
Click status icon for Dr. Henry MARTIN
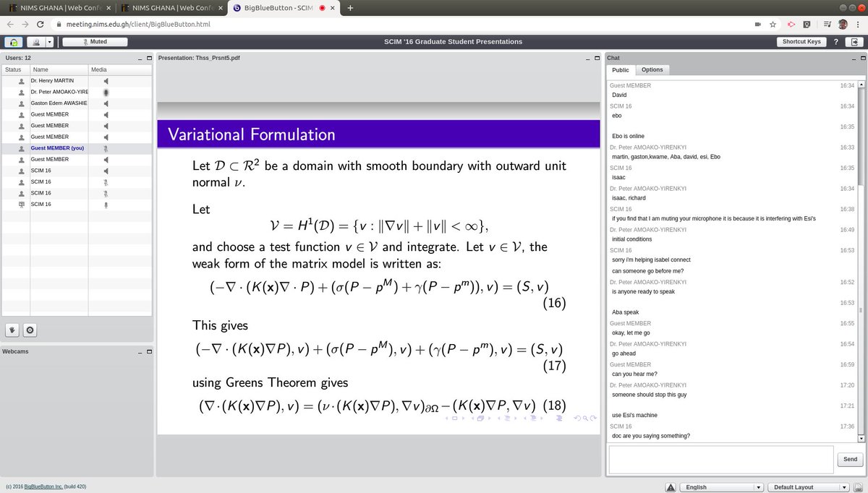tap(21, 81)
